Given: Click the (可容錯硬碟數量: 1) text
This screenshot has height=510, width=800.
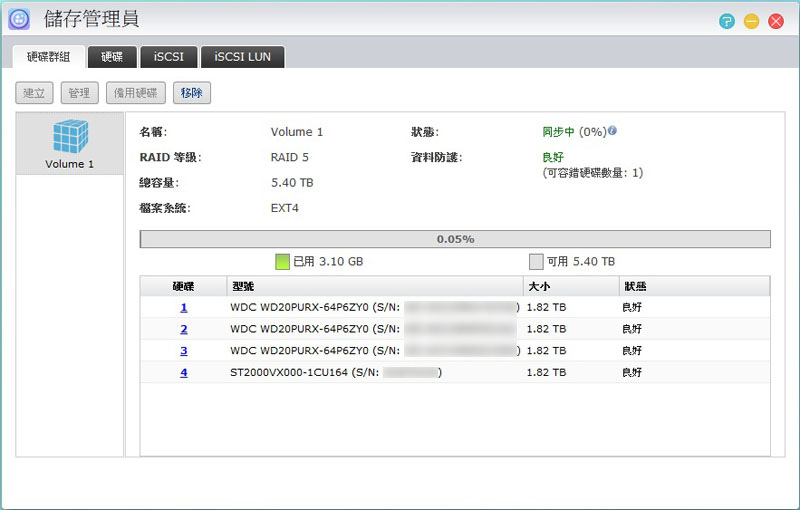Looking at the screenshot, I should [x=593, y=173].
